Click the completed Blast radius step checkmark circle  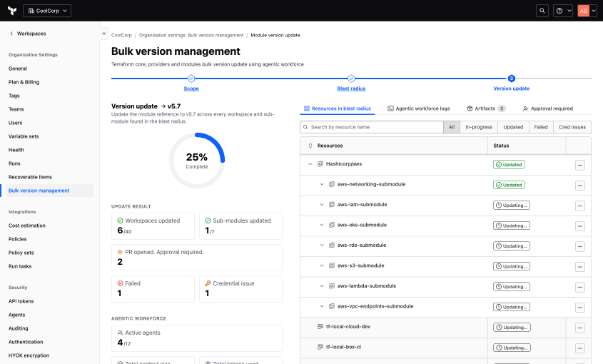[351, 79]
